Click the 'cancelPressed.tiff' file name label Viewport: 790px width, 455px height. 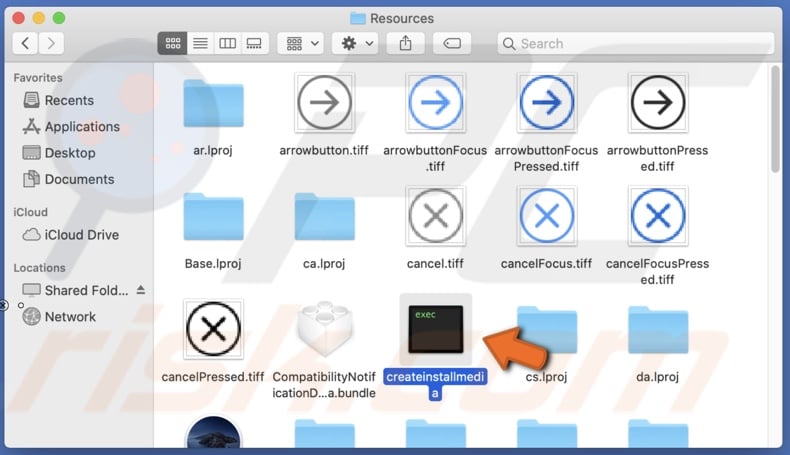click(x=213, y=377)
